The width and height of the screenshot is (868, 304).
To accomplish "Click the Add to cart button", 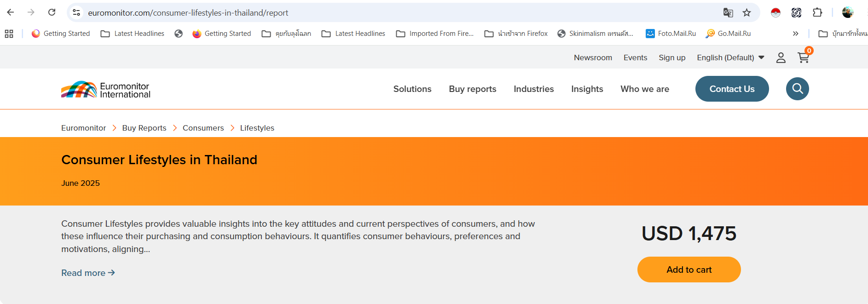I will pos(689,270).
